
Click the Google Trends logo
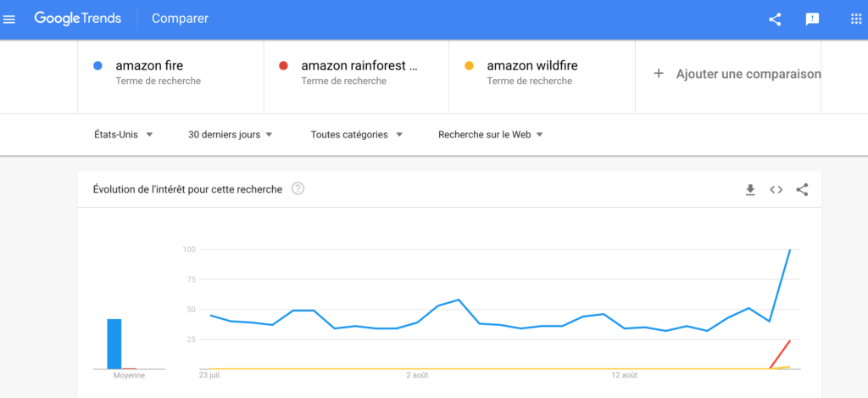tap(77, 19)
